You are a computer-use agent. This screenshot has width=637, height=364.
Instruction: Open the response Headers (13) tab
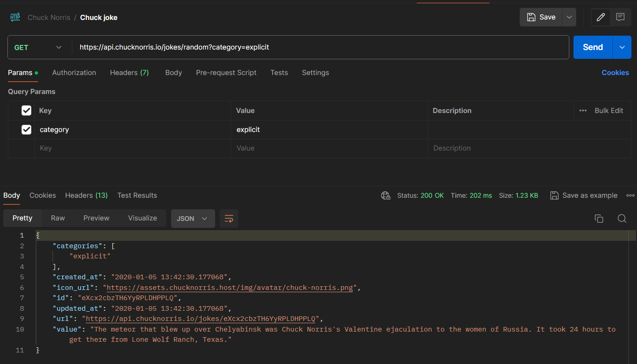click(86, 195)
